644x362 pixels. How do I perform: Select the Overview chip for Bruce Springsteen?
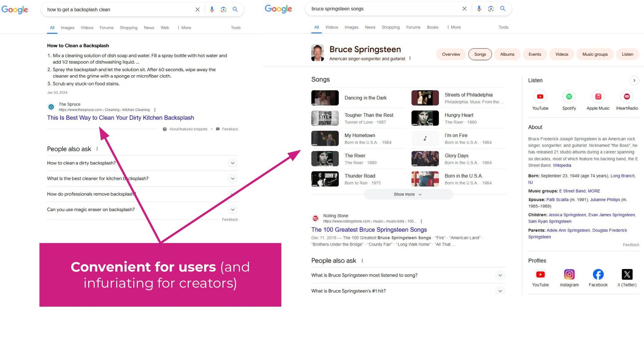click(451, 54)
